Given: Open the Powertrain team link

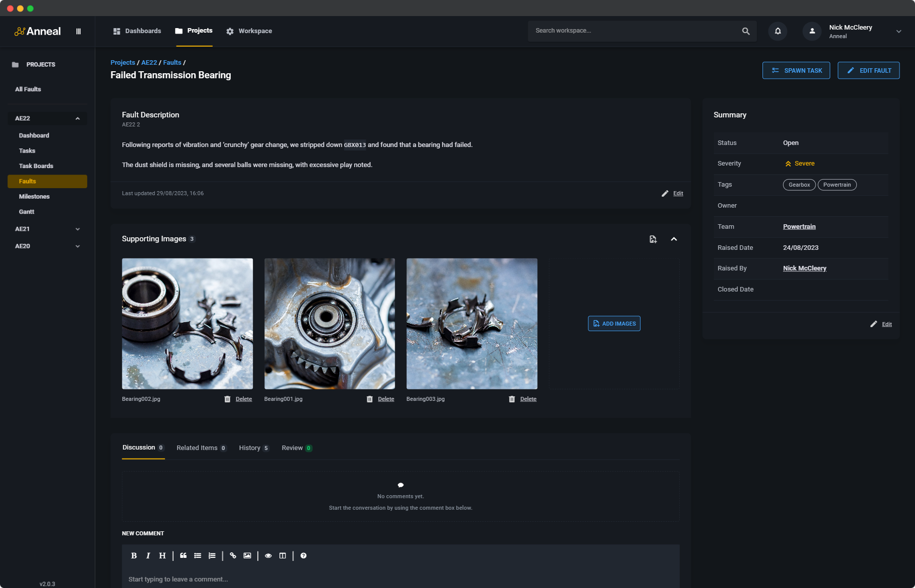Looking at the screenshot, I should (x=799, y=227).
